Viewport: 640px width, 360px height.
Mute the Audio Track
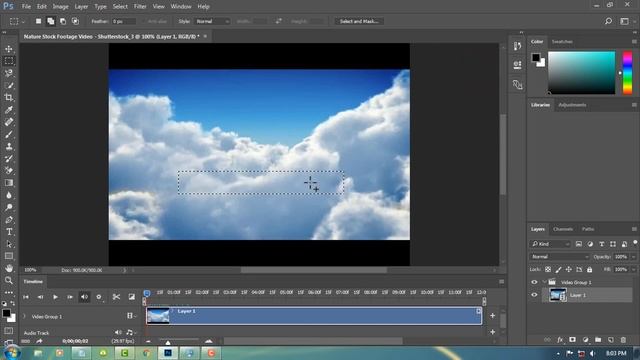[118, 332]
